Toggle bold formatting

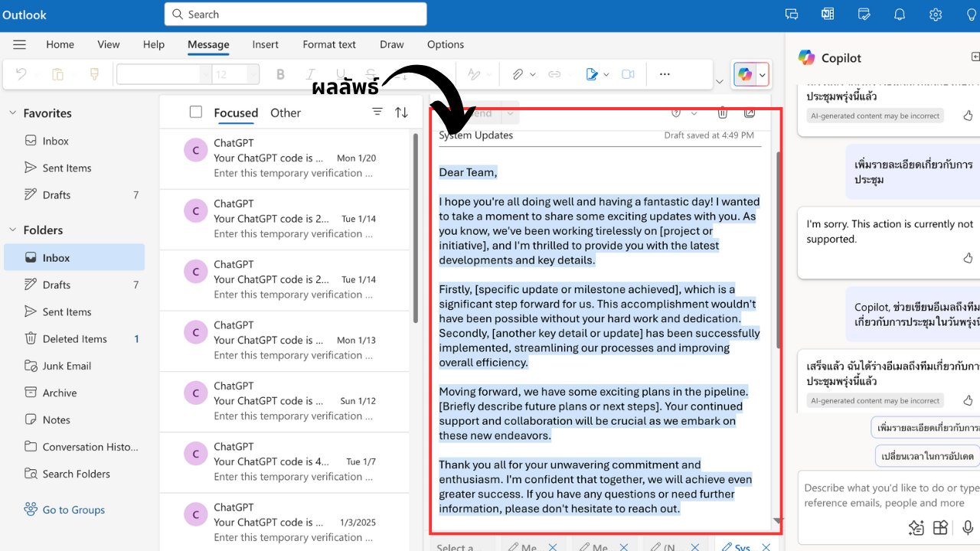(280, 74)
